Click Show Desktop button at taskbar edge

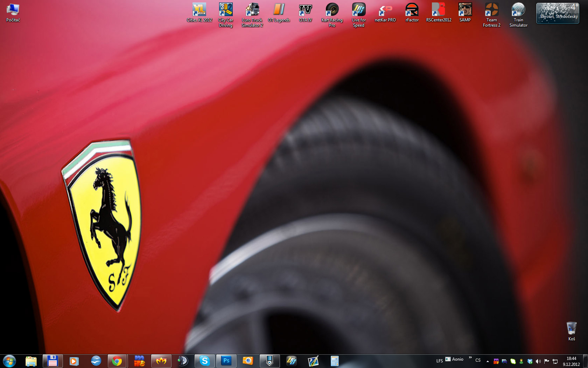point(586,361)
